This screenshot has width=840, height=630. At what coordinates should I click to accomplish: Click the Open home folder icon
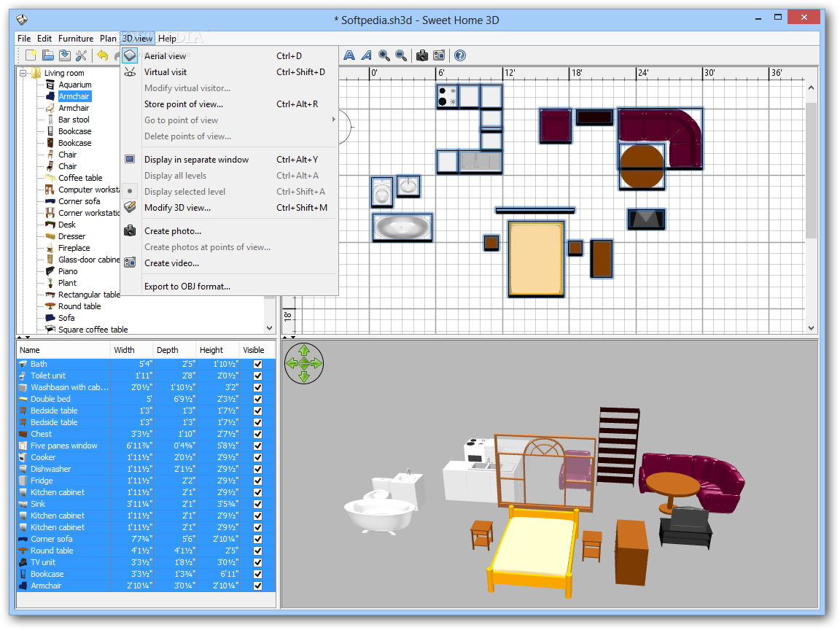point(48,55)
